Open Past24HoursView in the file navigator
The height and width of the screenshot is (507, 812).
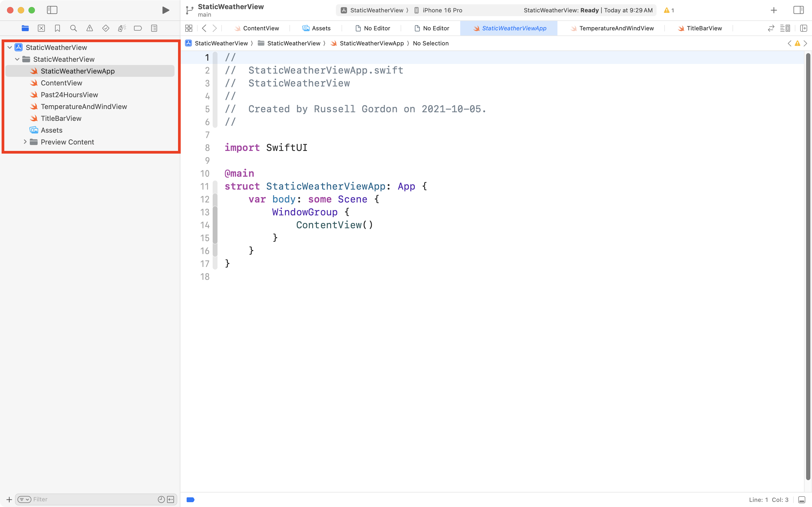69,95
